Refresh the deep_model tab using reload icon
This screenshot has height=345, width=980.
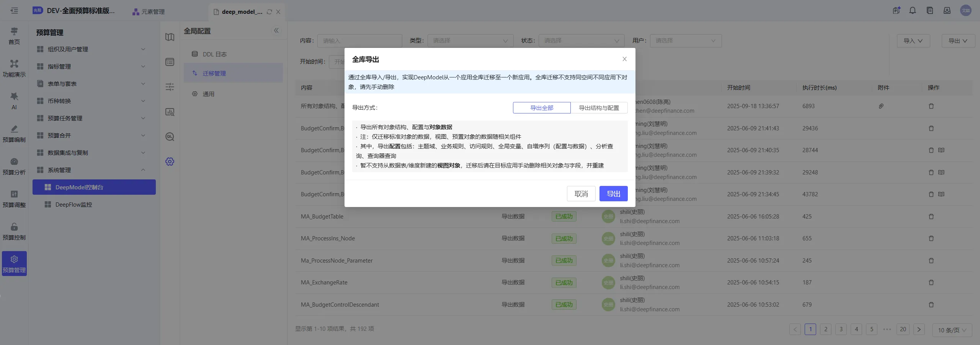[x=269, y=12]
